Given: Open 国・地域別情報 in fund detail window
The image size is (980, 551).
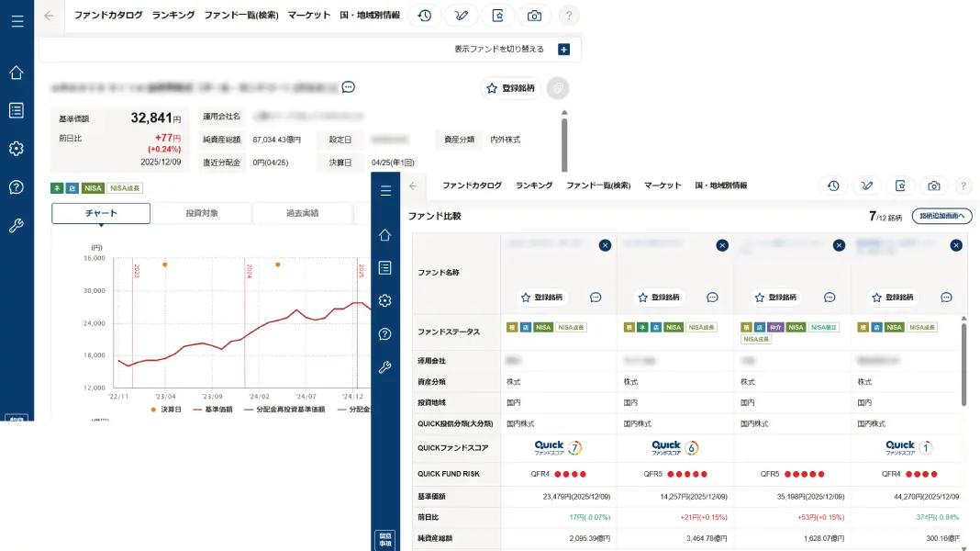Looking at the screenshot, I should (370, 15).
